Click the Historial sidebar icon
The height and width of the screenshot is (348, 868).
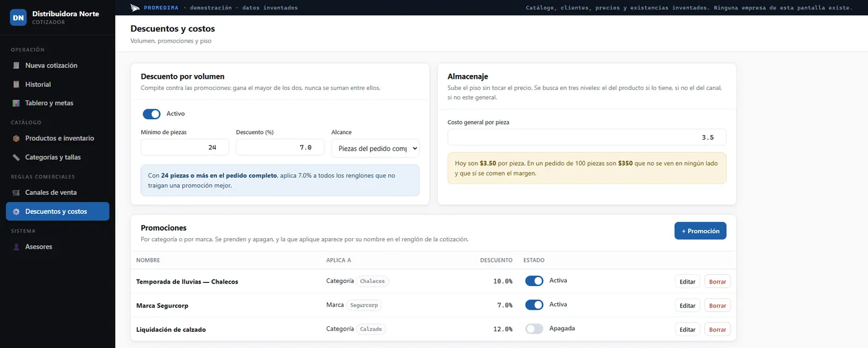tap(16, 84)
